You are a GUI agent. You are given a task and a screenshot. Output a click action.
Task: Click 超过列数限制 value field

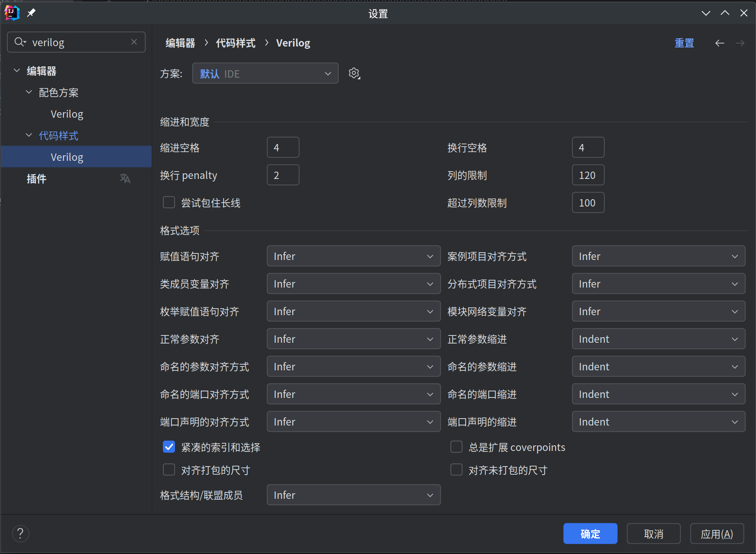pos(588,203)
